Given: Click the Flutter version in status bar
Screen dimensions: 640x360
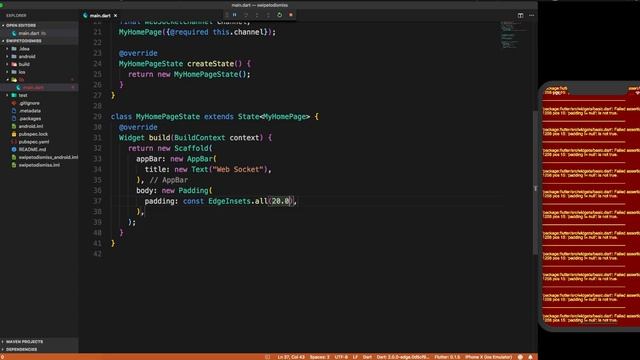Looking at the screenshot, I should 447,357.
